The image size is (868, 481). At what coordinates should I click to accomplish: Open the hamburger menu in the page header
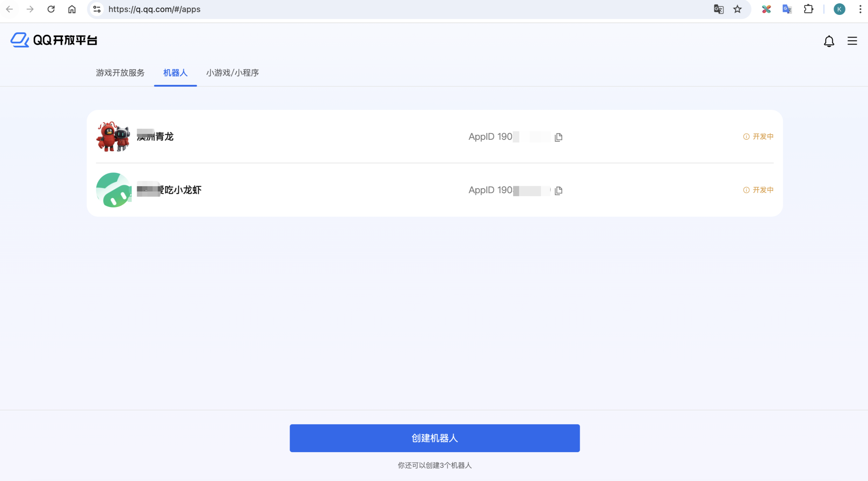click(x=852, y=41)
